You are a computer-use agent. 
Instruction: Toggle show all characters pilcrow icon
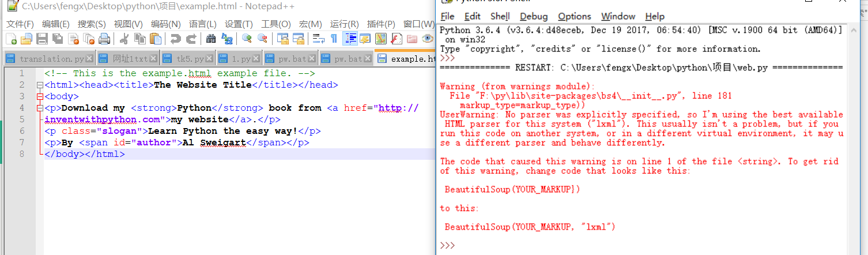point(334,39)
